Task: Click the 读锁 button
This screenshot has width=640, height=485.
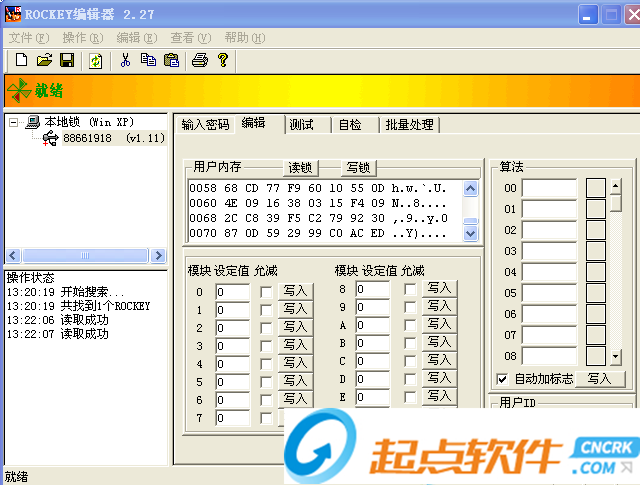Action: click(x=300, y=167)
